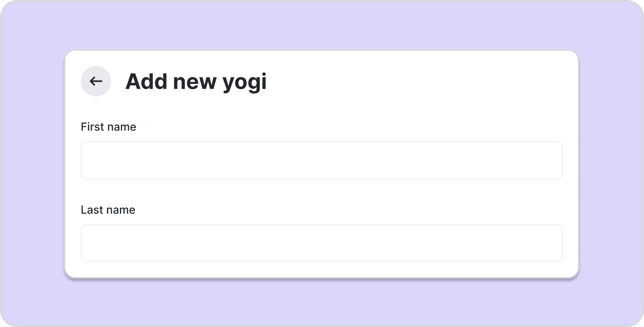Click the white card area beside the title

coord(411,81)
